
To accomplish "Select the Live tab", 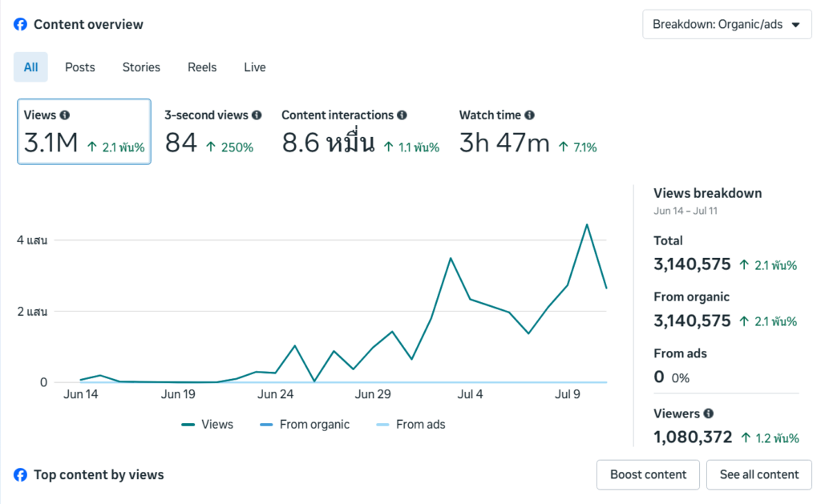I will (x=255, y=67).
